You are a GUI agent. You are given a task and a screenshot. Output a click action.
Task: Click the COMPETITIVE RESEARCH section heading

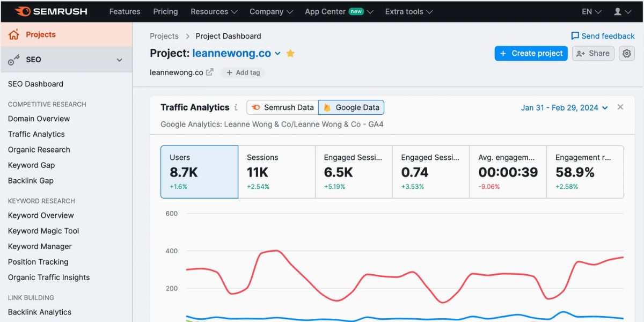tap(47, 104)
